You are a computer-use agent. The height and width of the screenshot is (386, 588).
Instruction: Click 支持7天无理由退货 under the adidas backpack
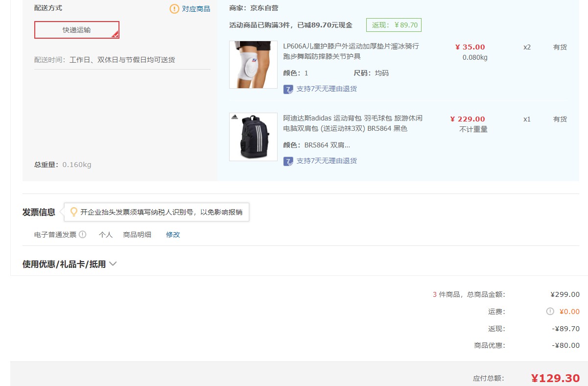pos(327,161)
